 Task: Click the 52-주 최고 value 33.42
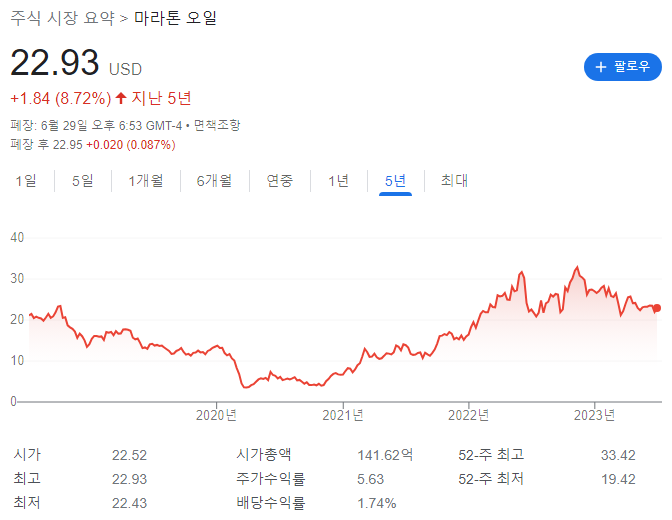[x=618, y=455]
